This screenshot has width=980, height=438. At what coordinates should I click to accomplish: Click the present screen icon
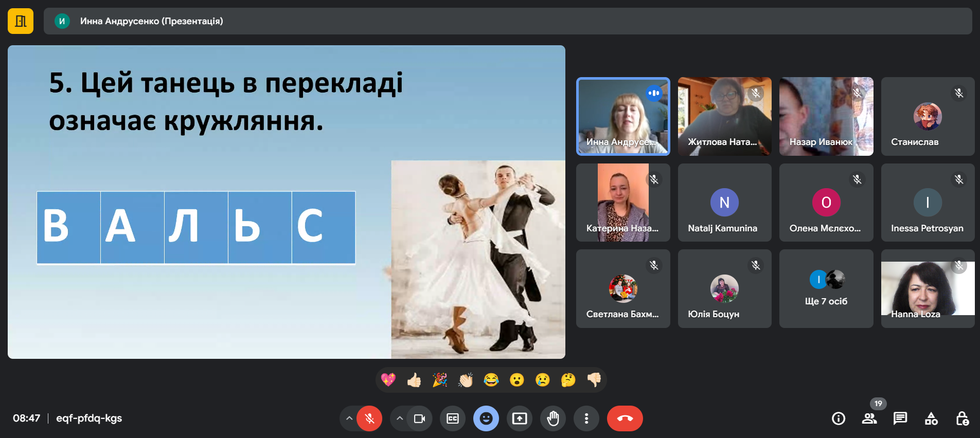(520, 418)
